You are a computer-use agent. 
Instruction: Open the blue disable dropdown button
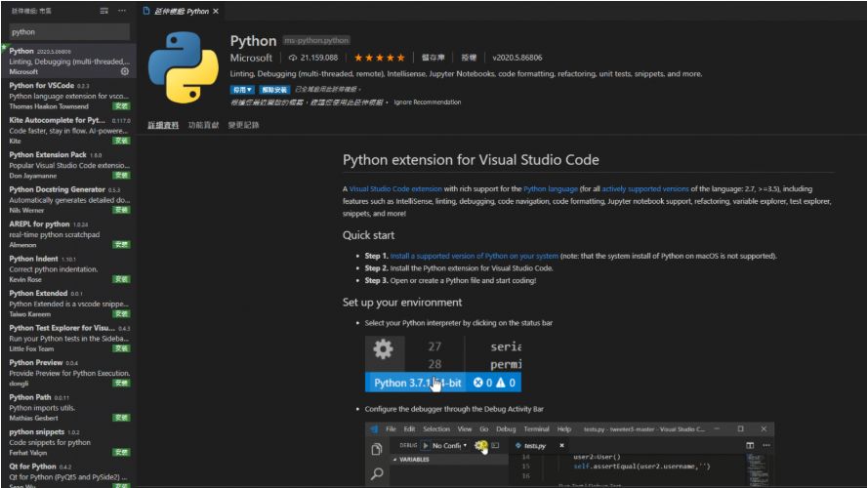pos(242,89)
